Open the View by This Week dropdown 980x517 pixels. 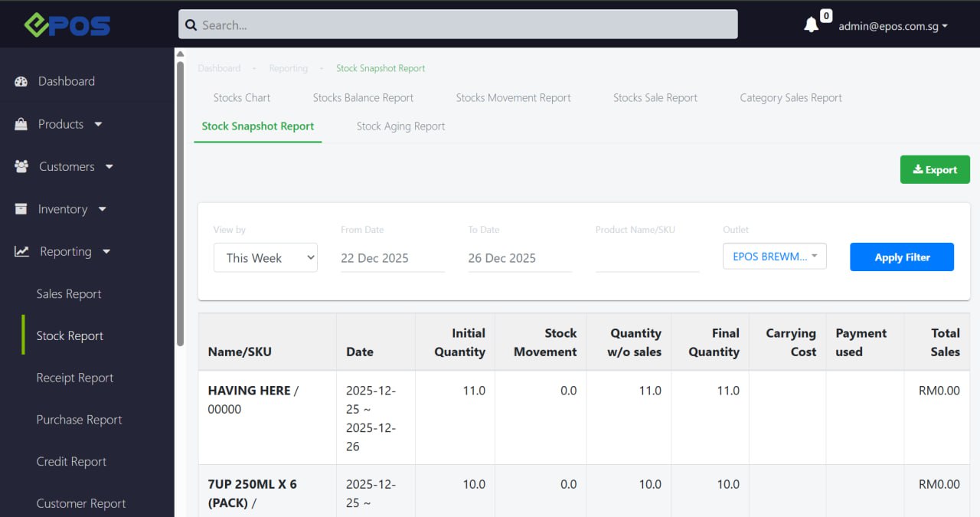tap(265, 258)
